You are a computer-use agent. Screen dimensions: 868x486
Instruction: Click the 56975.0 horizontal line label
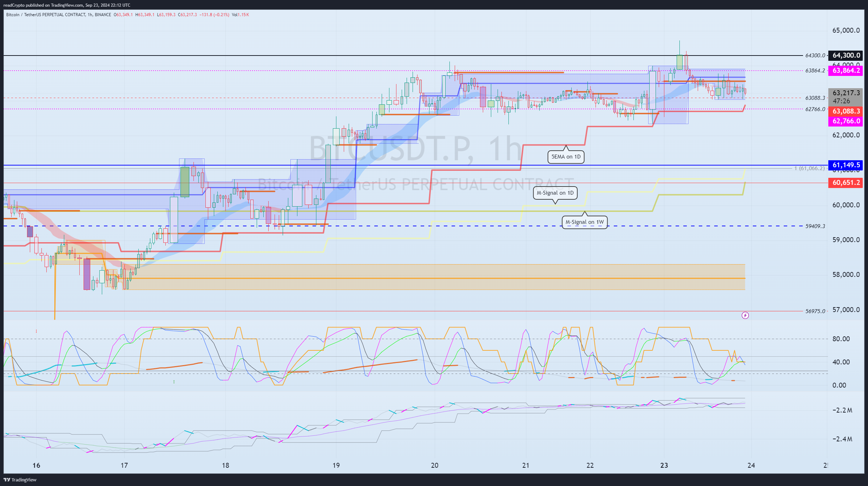(815, 311)
